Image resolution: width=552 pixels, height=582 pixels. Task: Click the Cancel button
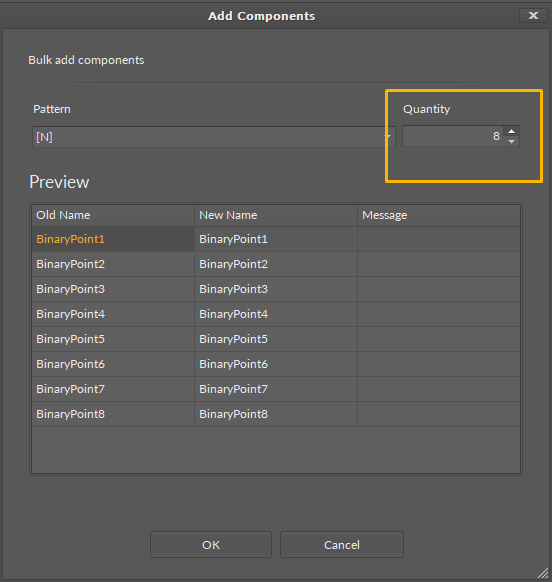tap(342, 545)
